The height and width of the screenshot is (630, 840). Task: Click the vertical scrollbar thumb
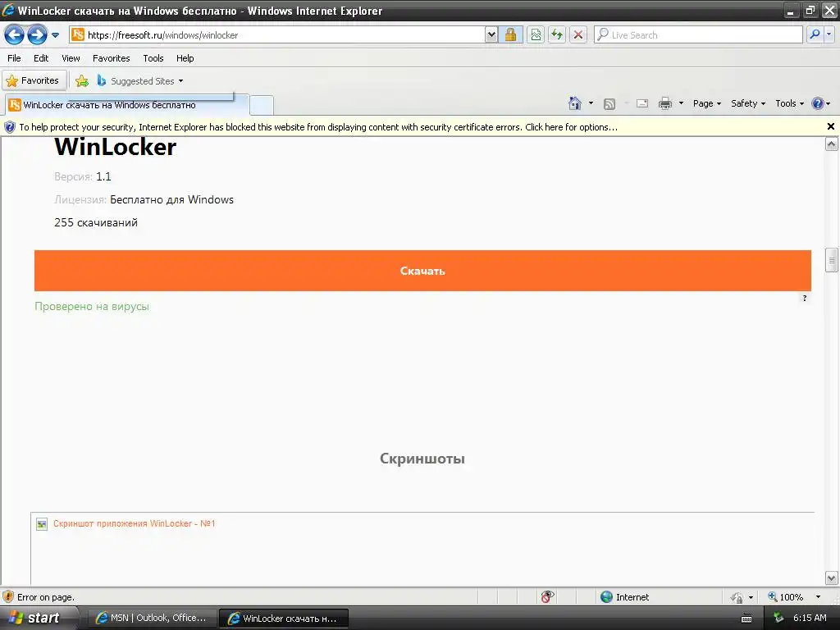pos(832,261)
